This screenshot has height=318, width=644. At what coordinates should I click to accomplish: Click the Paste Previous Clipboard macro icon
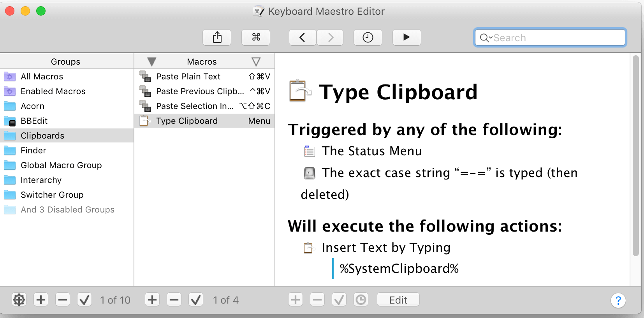(145, 91)
